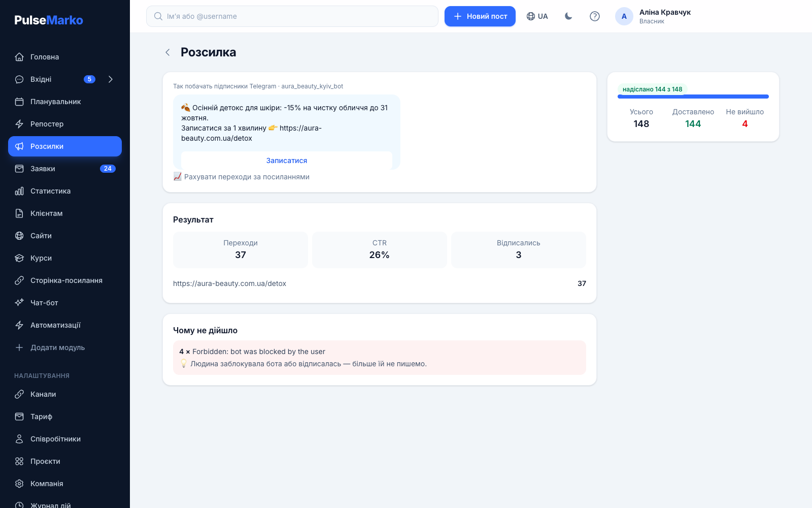Expand Вхідні chevron arrow

111,79
